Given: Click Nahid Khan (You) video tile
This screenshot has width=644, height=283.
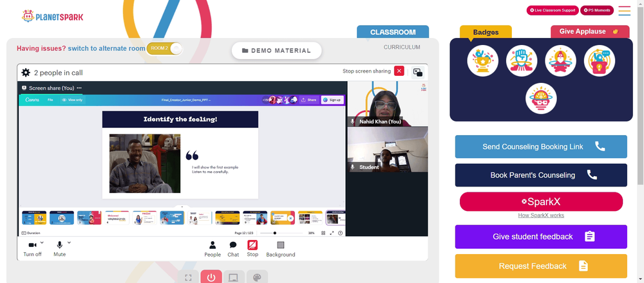Looking at the screenshot, I should (x=388, y=104).
